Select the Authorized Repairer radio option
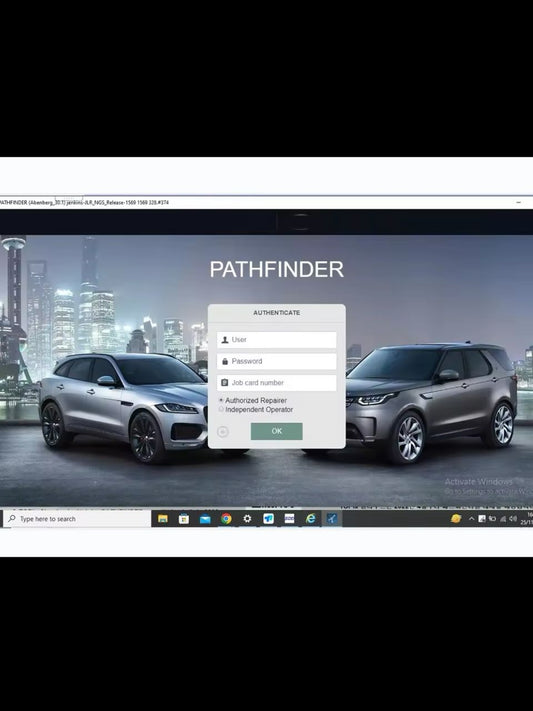This screenshot has height=711, width=533. (221, 400)
